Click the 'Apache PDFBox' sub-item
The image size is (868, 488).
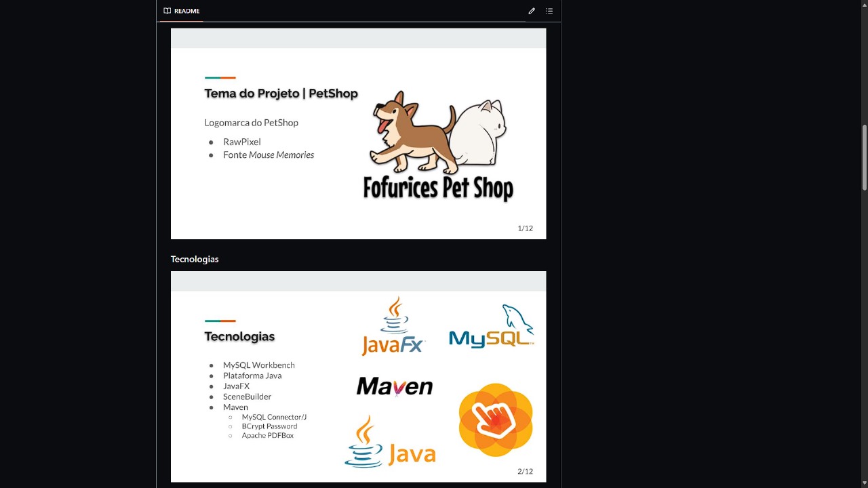pos(268,436)
